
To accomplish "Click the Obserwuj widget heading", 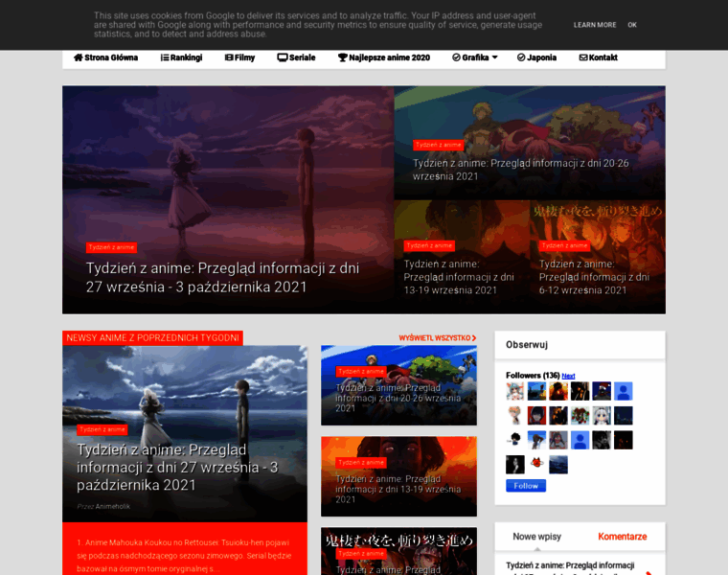I will click(x=527, y=345).
